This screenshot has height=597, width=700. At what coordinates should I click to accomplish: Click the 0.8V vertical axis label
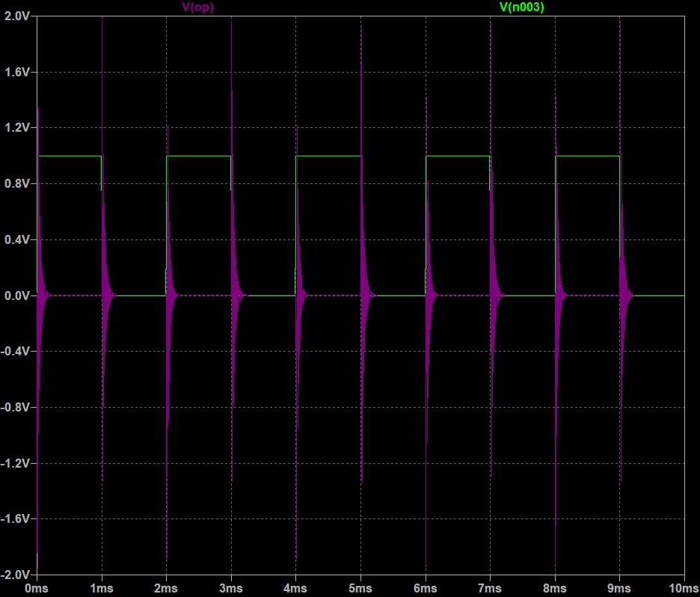[16, 184]
